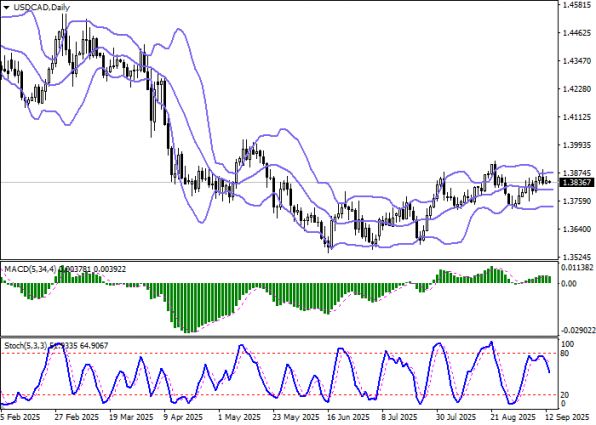Click the 1.36400 price scale level
The height and width of the screenshot is (425, 596).
[577, 229]
